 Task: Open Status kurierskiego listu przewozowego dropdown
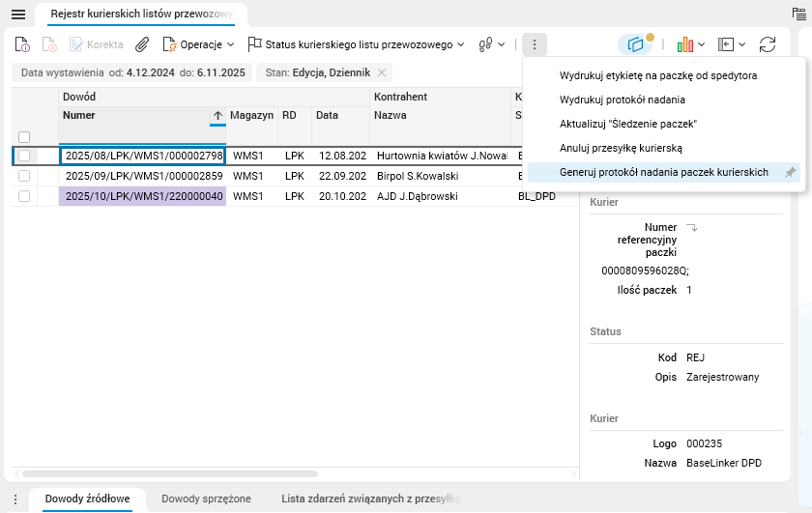(356, 44)
